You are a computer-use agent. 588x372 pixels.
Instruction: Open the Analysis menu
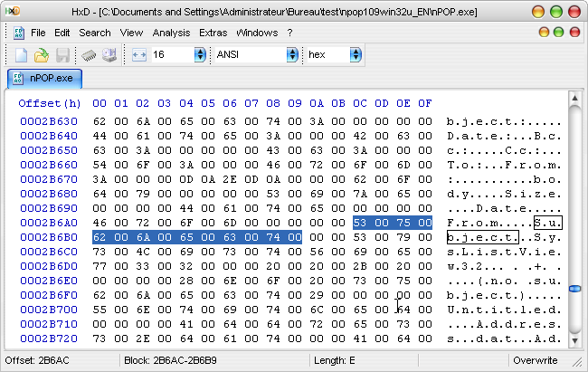click(171, 33)
